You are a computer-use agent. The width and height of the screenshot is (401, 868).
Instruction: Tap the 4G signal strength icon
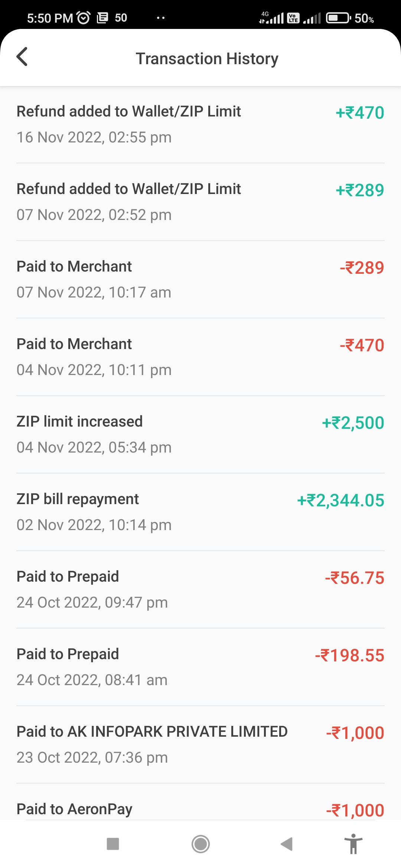coord(271,17)
